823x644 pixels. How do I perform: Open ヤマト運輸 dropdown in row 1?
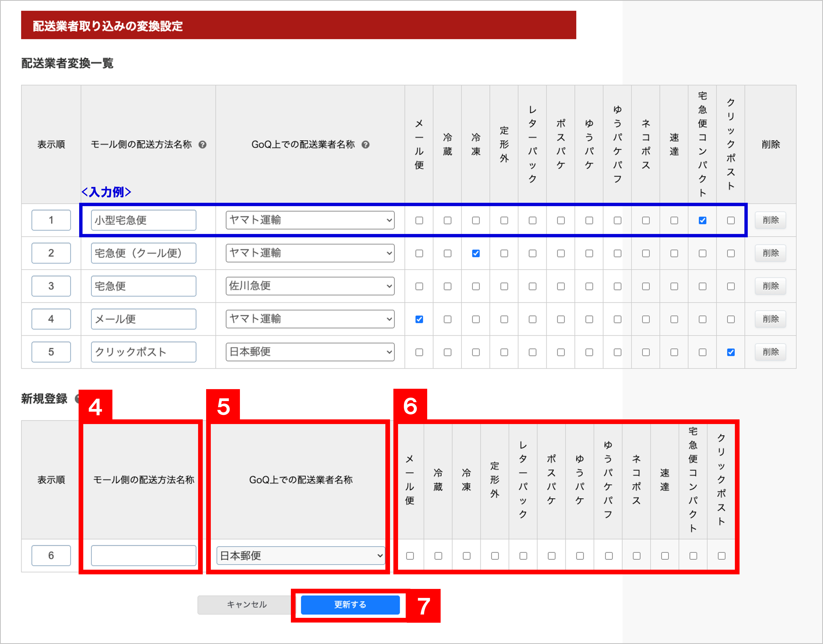(x=310, y=220)
